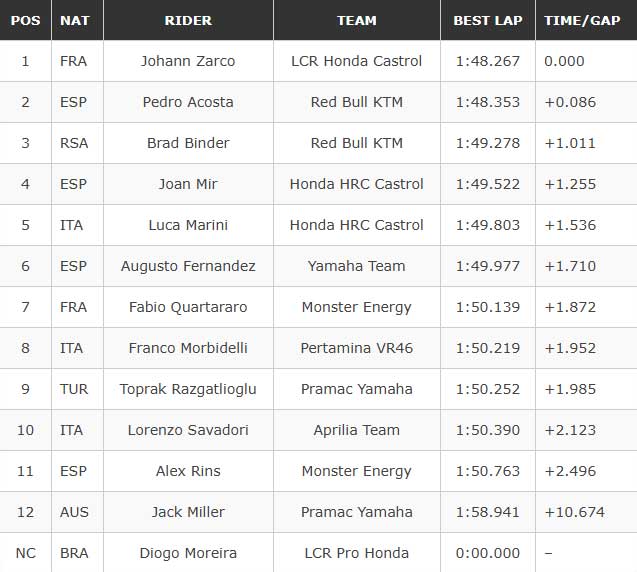Viewport: 637px width, 572px height.
Task: Click the POS column header
Action: [x=25, y=20]
